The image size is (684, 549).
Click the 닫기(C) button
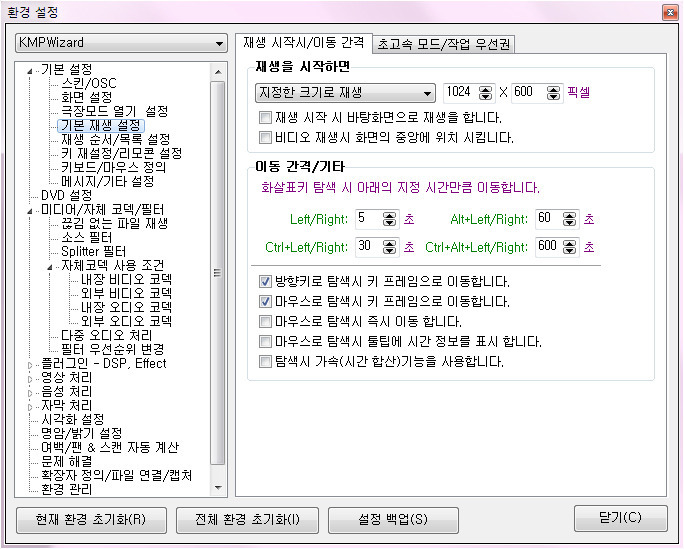pyautogui.click(x=620, y=518)
